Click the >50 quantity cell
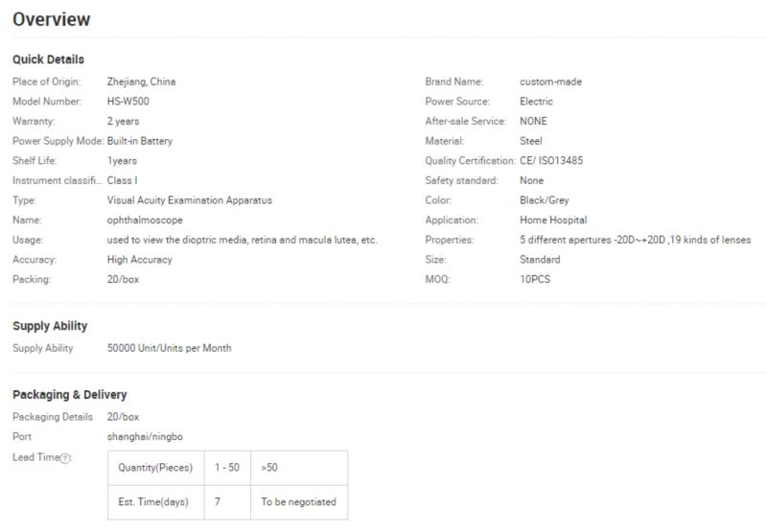The height and width of the screenshot is (532, 767). pos(299,468)
